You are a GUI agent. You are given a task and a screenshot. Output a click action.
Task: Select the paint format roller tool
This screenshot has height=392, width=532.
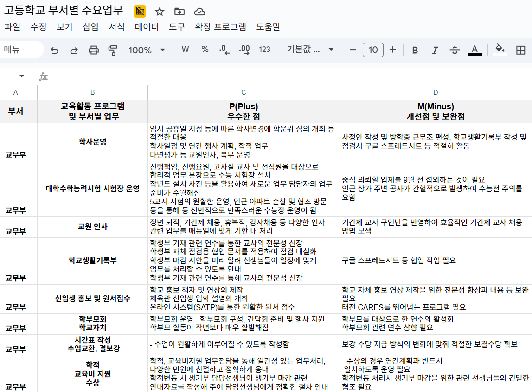pyautogui.click(x=112, y=50)
